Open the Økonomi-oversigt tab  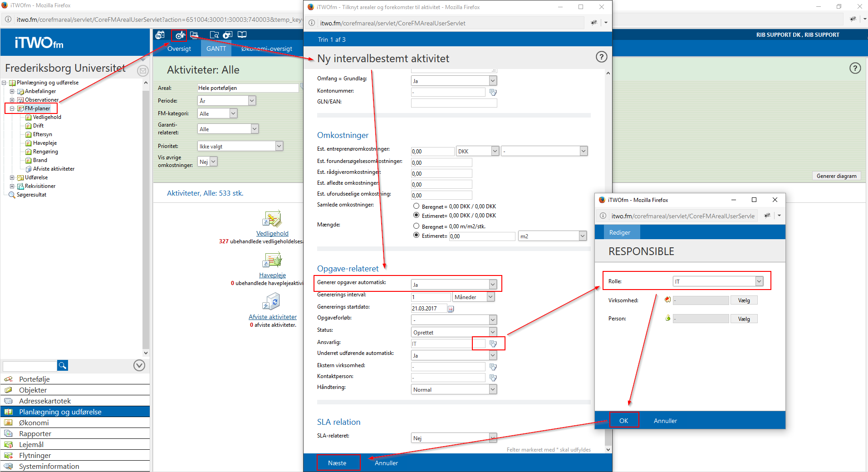(267, 49)
